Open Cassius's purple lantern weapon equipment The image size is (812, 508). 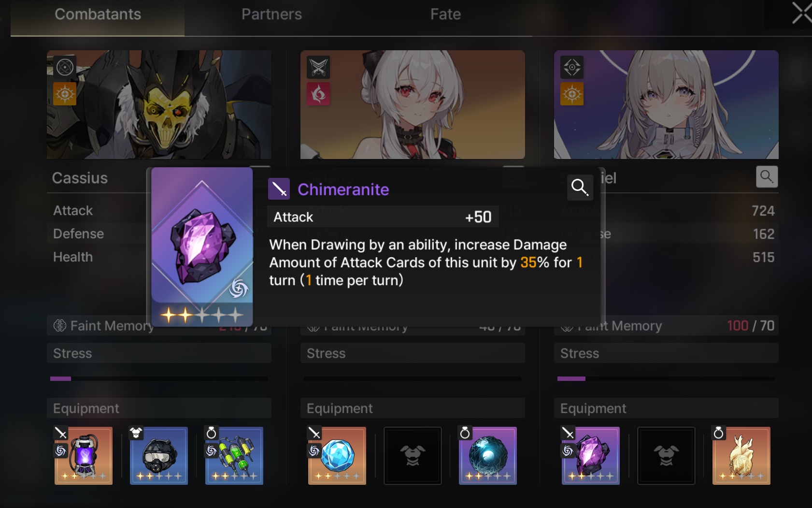tap(84, 455)
